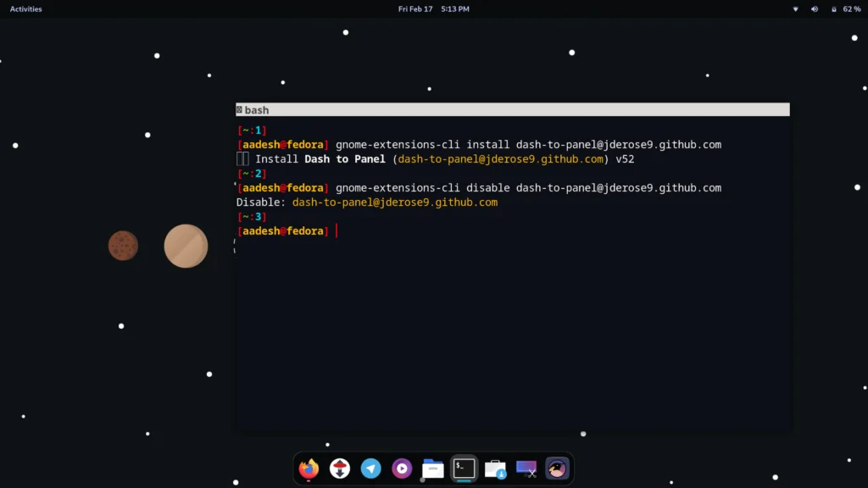The image size is (868, 488).
Task: Click the large tan planet on desktop
Action: 186,246
